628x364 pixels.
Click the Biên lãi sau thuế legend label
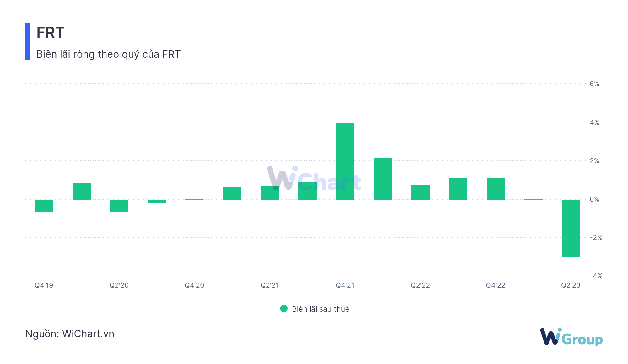coord(321,309)
